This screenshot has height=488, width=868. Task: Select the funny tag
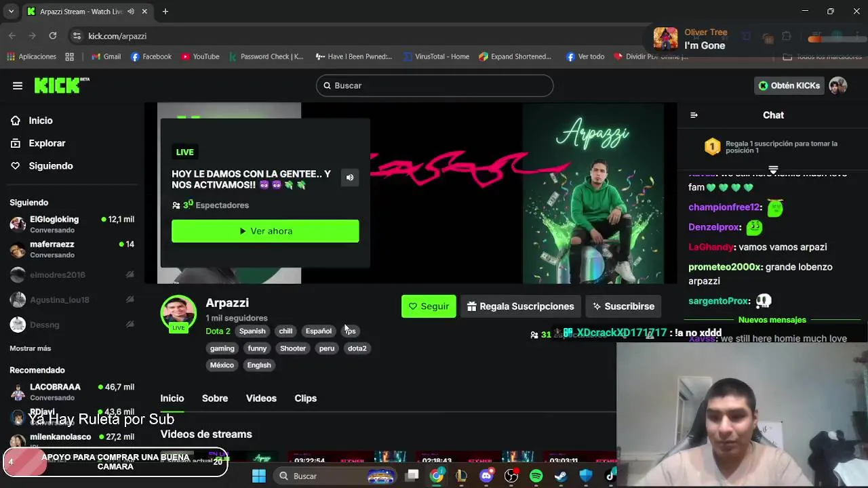point(257,348)
